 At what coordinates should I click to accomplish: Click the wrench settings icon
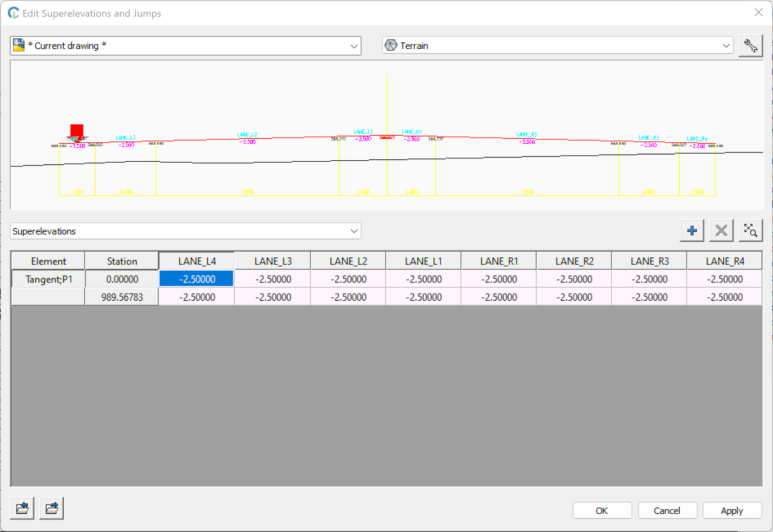pos(750,46)
